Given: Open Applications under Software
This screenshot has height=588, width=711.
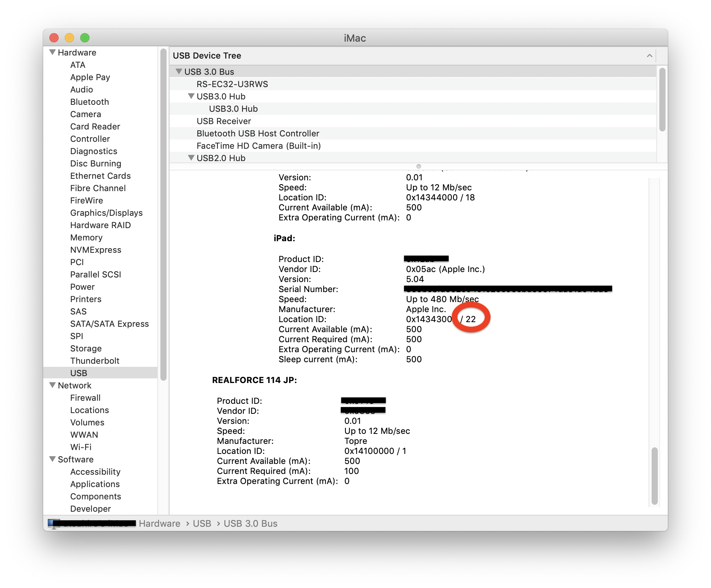Looking at the screenshot, I should point(95,484).
